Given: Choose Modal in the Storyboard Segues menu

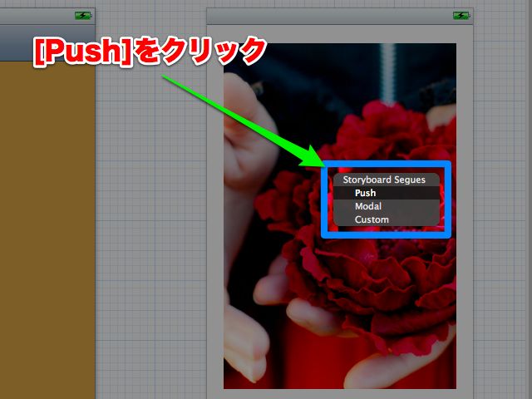Looking at the screenshot, I should [387, 206].
